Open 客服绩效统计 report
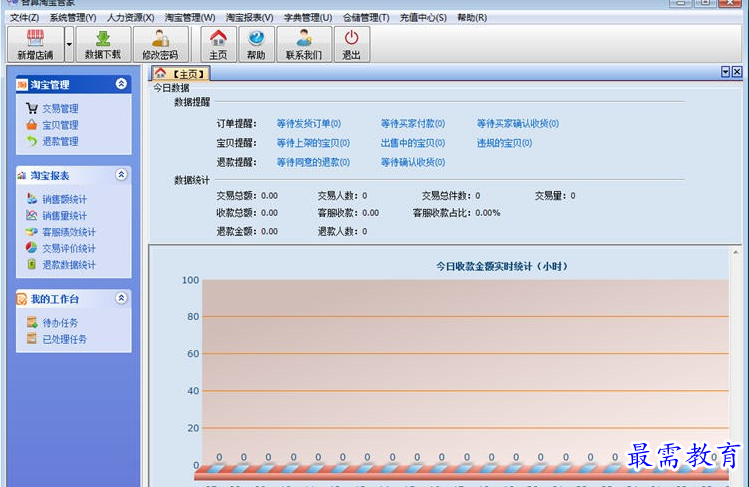Viewport: 749px width, 487px height. pos(69,232)
